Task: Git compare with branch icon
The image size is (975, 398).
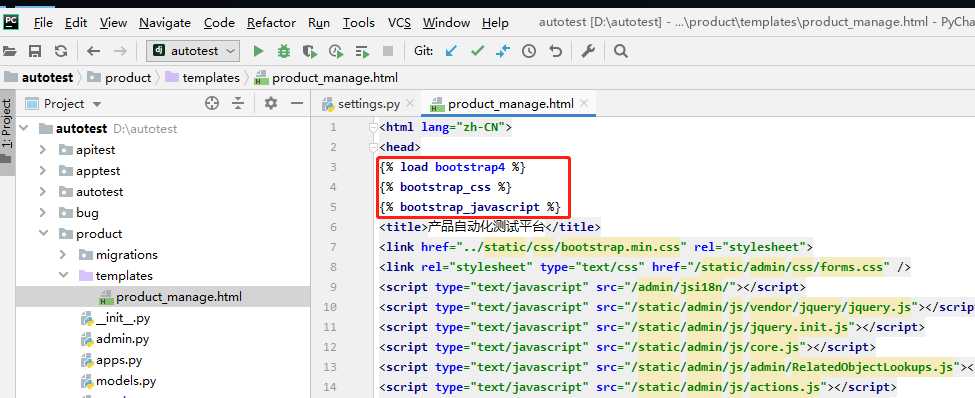Action: 502,51
